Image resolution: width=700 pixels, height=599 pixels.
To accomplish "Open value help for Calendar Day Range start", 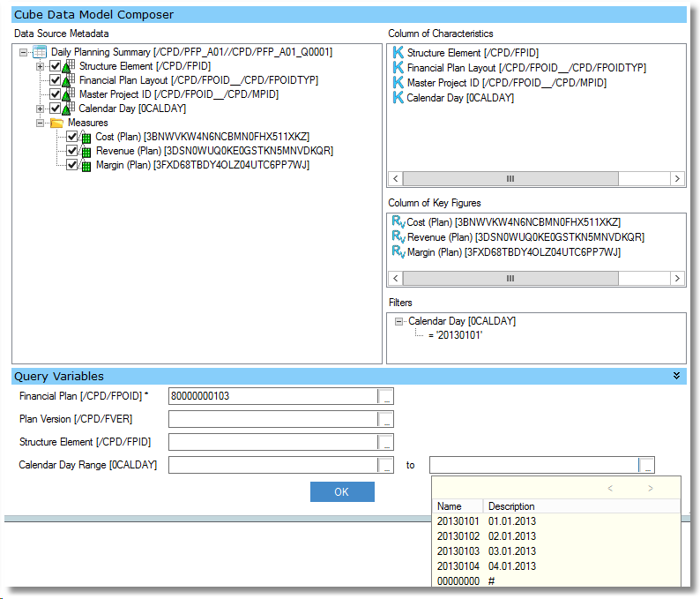I will (x=385, y=465).
